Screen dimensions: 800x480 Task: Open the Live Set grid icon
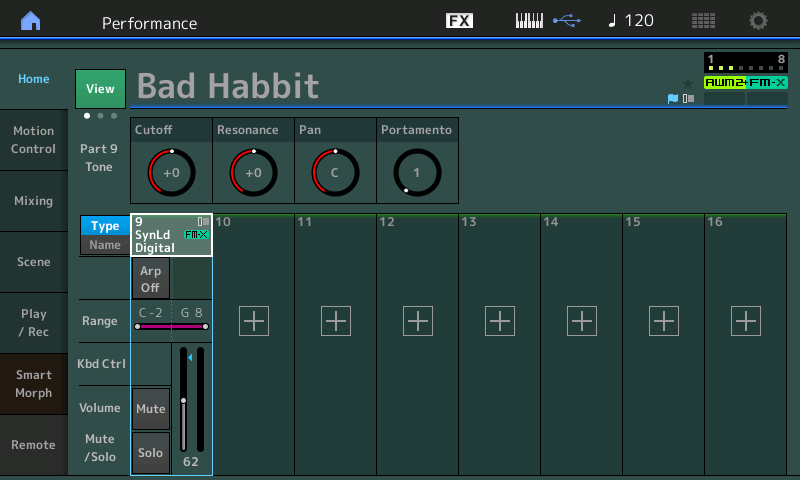point(703,21)
